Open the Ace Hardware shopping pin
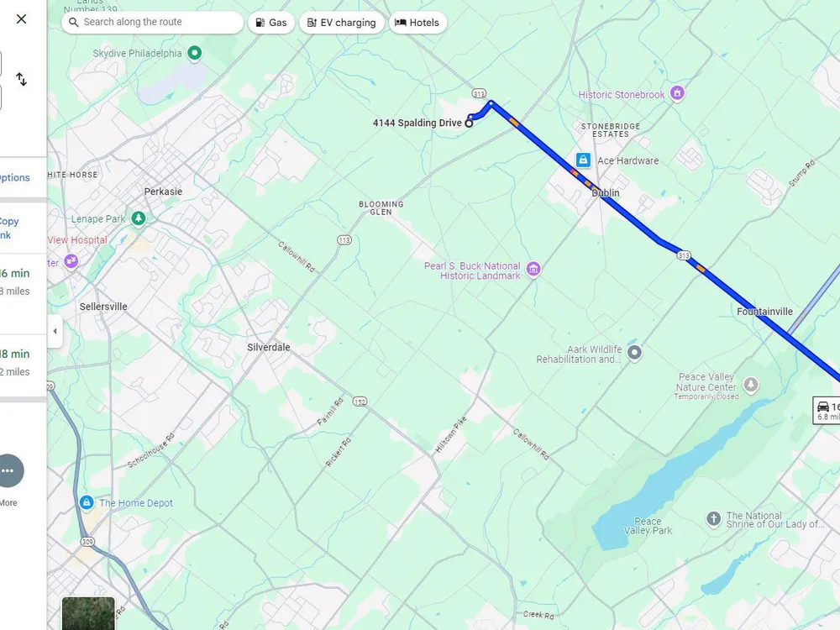840x630 pixels. pyautogui.click(x=584, y=160)
